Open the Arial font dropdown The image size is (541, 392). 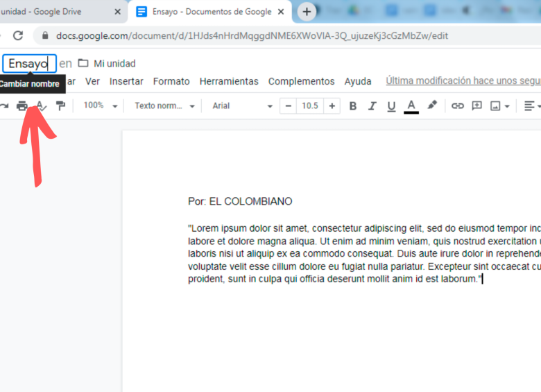point(242,105)
